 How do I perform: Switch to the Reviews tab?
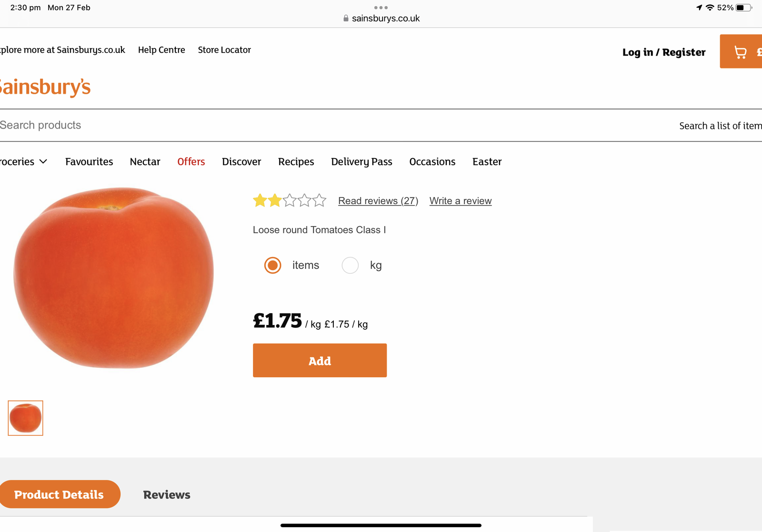pyautogui.click(x=167, y=494)
